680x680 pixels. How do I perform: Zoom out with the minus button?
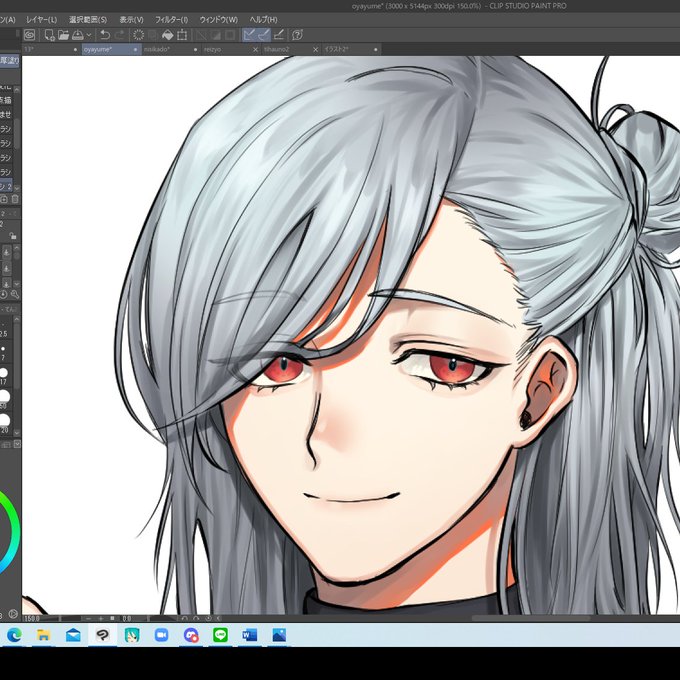[88, 619]
